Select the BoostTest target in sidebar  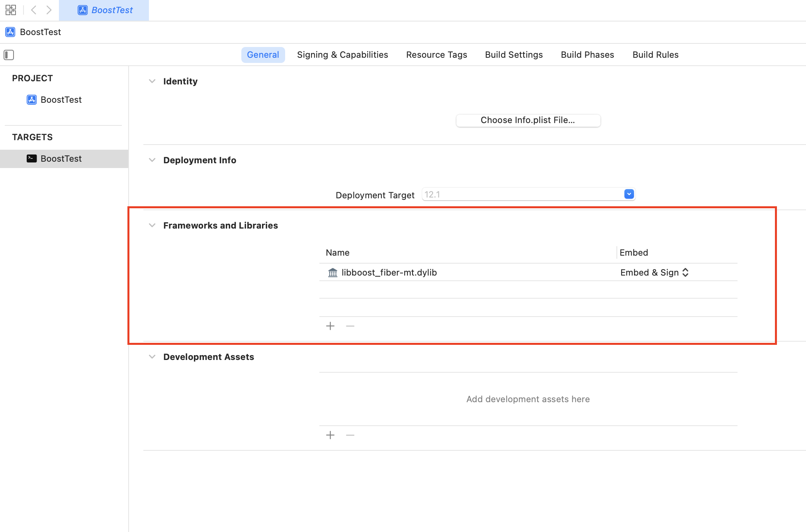(x=64, y=158)
